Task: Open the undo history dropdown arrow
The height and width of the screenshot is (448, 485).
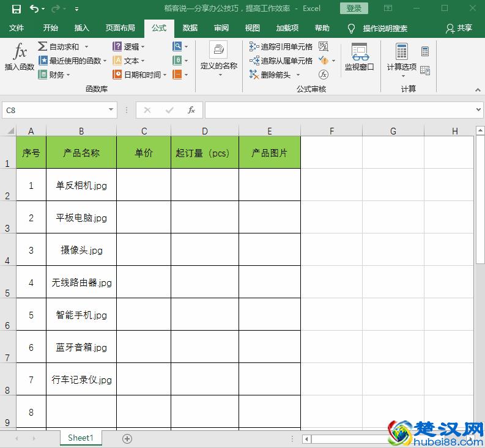Action: coord(43,9)
